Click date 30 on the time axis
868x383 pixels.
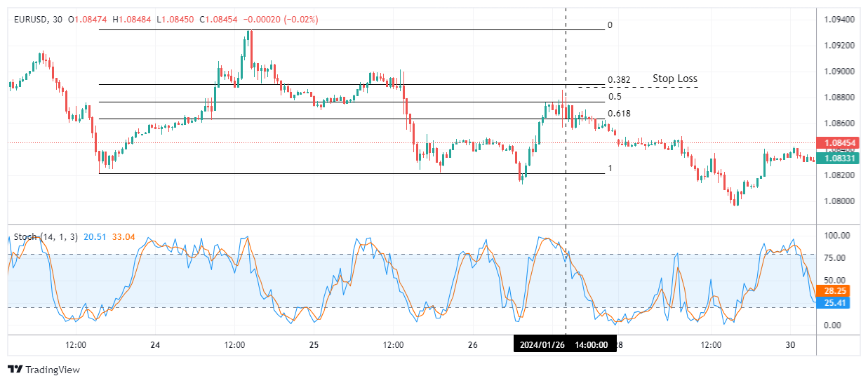click(x=790, y=345)
